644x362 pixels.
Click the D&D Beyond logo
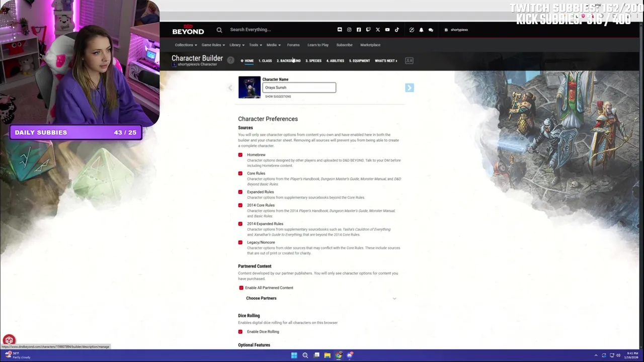(x=188, y=30)
